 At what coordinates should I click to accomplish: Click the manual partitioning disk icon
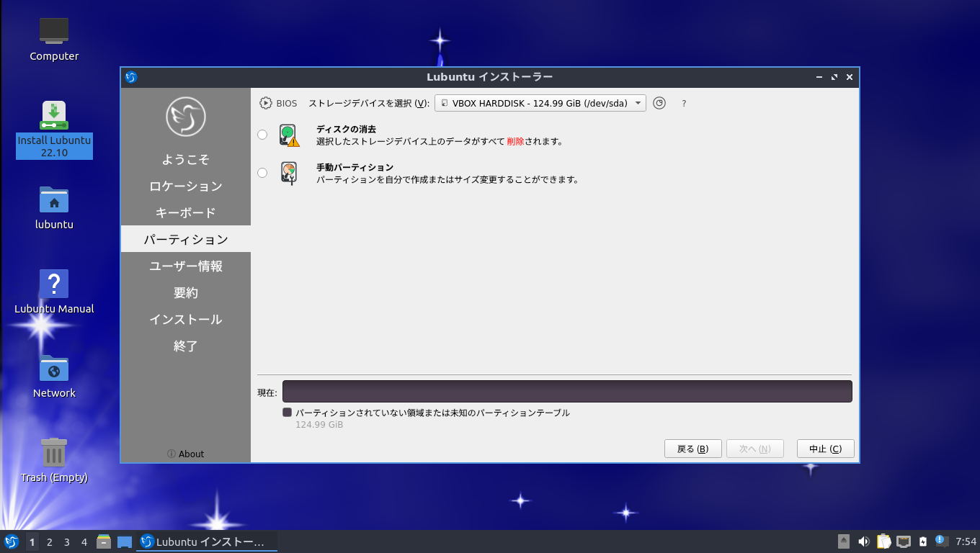pyautogui.click(x=289, y=174)
